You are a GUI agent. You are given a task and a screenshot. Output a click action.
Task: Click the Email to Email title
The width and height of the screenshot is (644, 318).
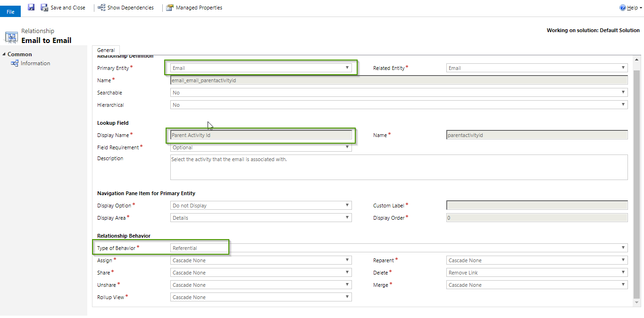click(x=46, y=41)
